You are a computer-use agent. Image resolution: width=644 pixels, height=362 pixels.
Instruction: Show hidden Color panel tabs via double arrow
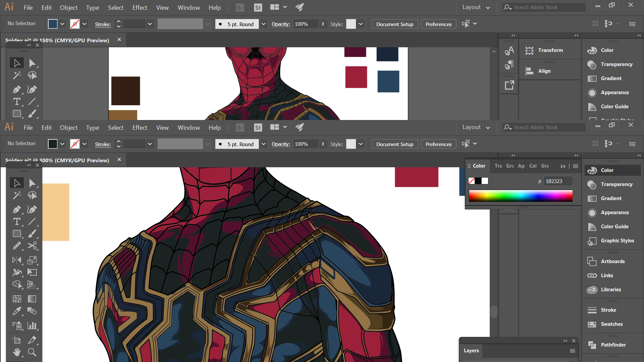click(x=563, y=166)
